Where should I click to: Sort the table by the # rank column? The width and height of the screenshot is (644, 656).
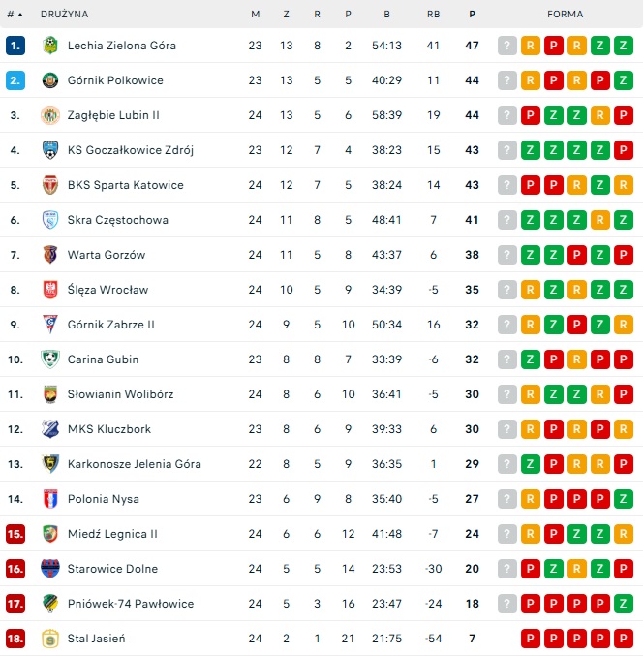[x=15, y=15]
